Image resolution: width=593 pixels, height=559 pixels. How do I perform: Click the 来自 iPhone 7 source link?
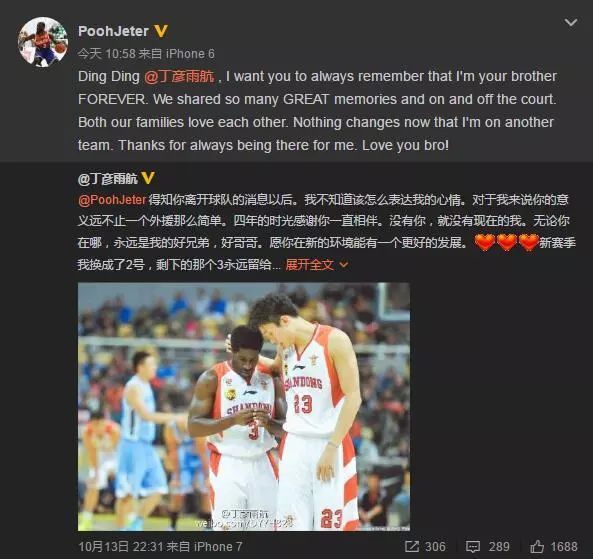tap(204, 547)
